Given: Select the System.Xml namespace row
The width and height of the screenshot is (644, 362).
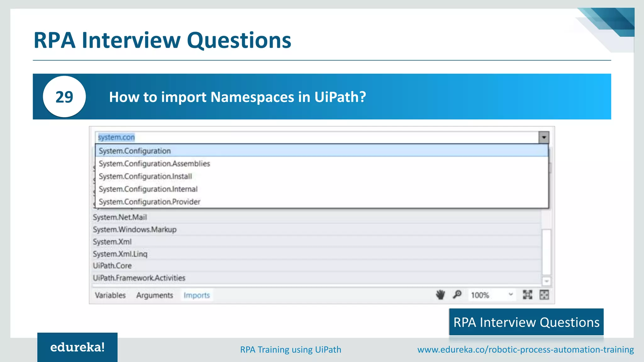Looking at the screenshot, I should [316, 242].
